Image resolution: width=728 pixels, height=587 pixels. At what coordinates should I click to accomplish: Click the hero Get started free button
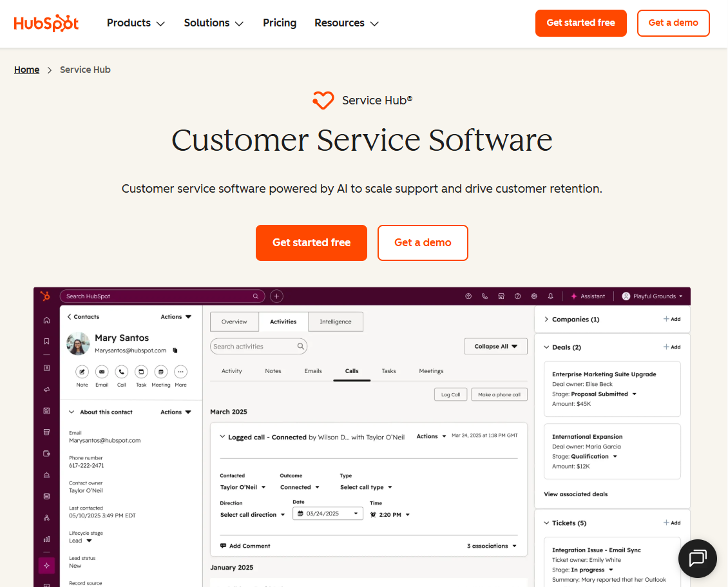312,243
